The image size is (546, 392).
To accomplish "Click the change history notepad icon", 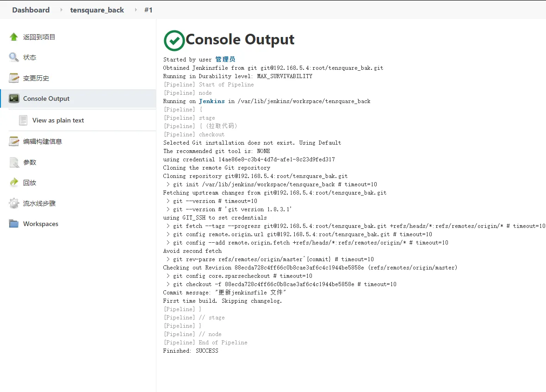I will point(14,78).
